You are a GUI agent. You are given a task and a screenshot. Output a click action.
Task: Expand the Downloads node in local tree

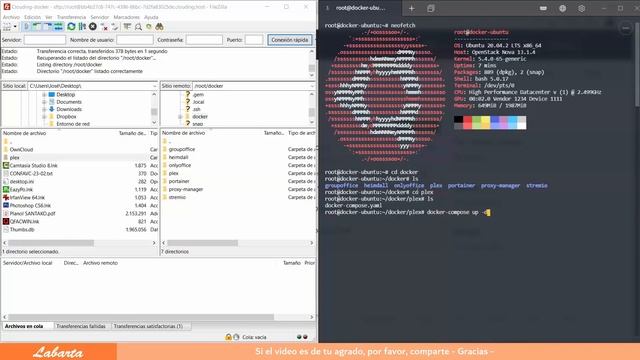[x=44, y=109]
